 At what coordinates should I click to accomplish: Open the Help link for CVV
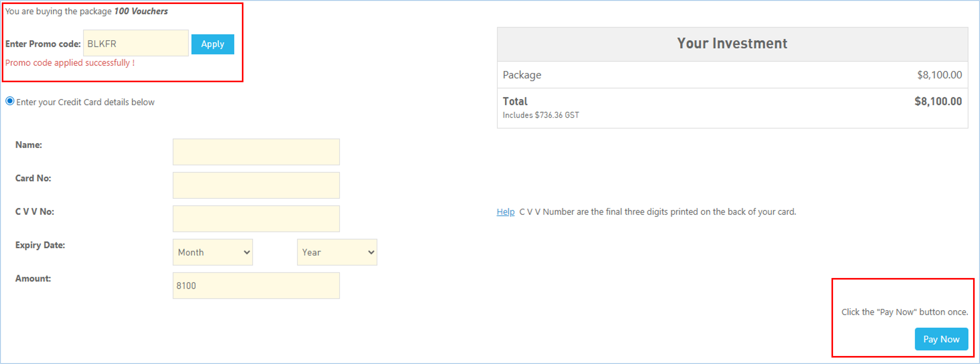505,212
